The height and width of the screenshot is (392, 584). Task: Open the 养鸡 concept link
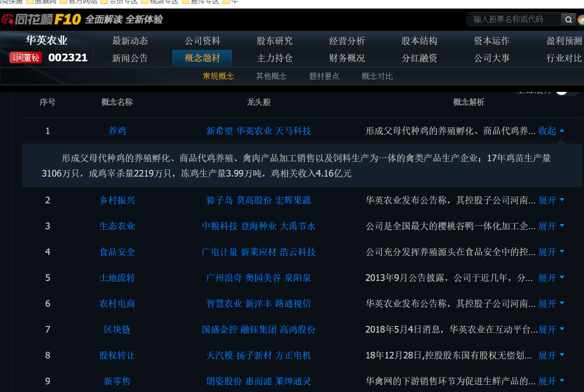[x=117, y=131]
